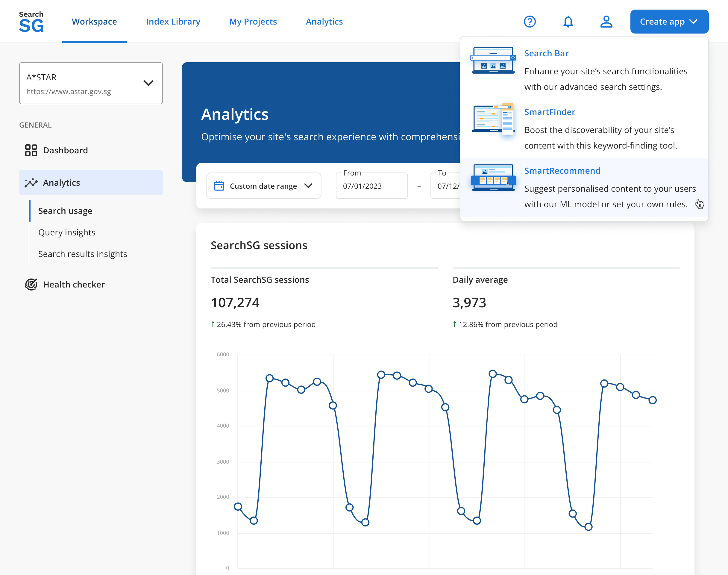Click the Analytics sparkline icon in sidebar
728x575 pixels.
(31, 182)
